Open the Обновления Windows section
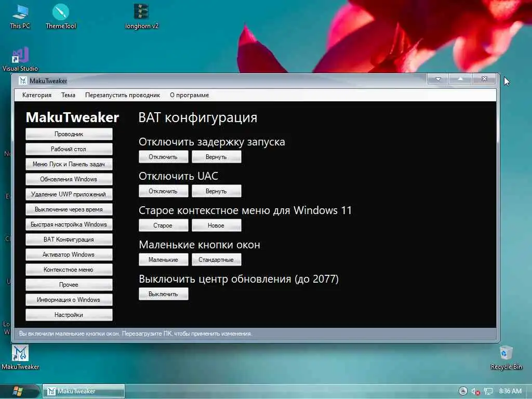The width and height of the screenshot is (532, 399). (x=69, y=179)
